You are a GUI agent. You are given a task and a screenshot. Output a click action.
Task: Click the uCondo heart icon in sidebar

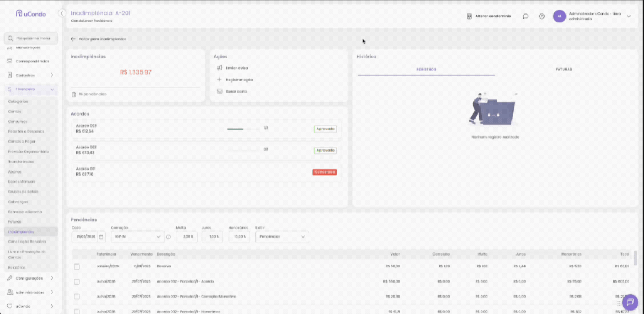coord(10,306)
